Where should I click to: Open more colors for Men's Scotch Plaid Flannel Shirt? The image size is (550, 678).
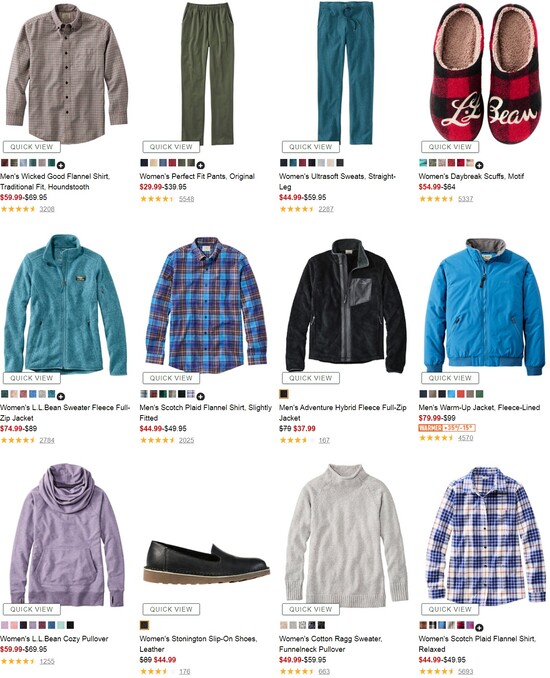coord(201,396)
